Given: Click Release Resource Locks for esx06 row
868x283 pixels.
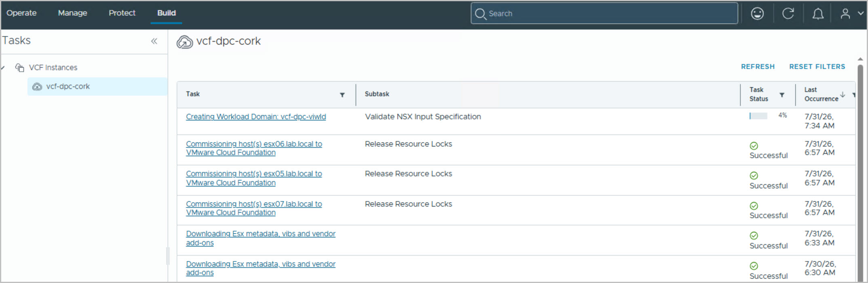Looking at the screenshot, I should pyautogui.click(x=408, y=144).
